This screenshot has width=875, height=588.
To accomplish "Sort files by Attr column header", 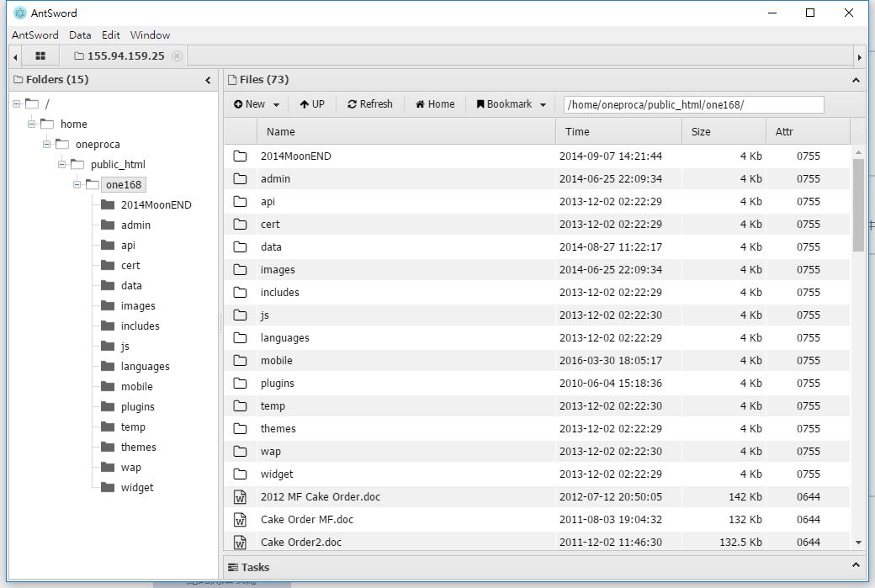I will (808, 132).
